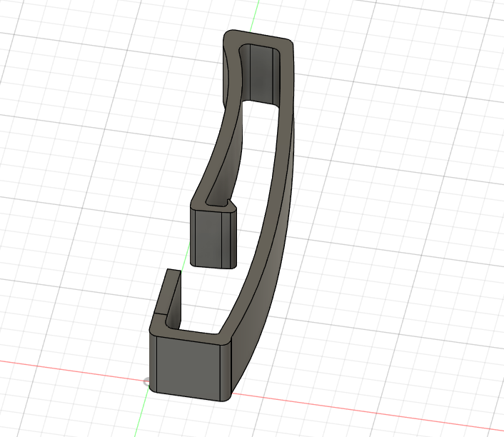
Task: Click the green axis line below the bottom block
Action: click(x=139, y=418)
